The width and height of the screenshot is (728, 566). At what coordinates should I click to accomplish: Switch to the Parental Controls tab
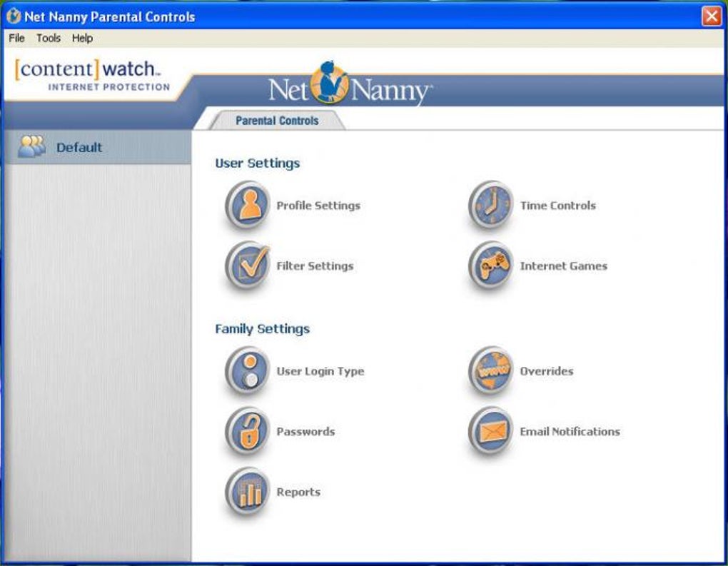[x=277, y=121]
